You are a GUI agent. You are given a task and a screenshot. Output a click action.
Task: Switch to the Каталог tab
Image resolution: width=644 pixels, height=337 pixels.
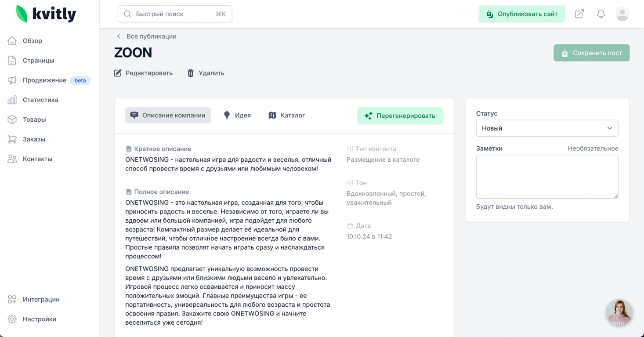click(x=287, y=115)
